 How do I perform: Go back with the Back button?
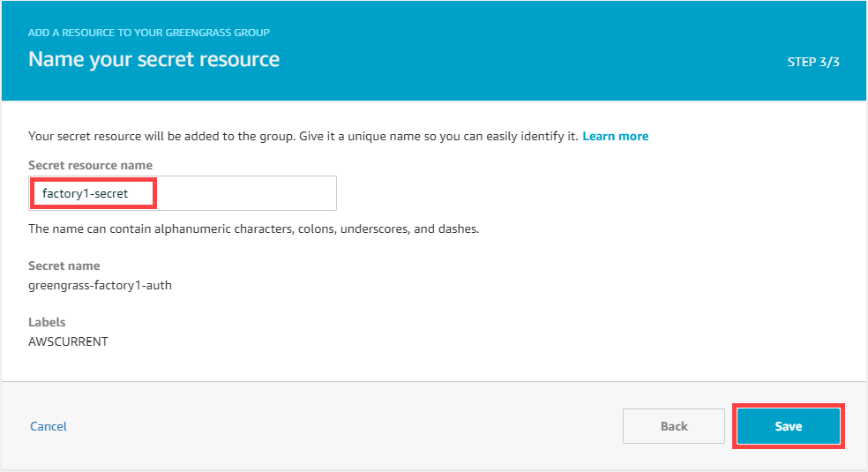[x=673, y=426]
